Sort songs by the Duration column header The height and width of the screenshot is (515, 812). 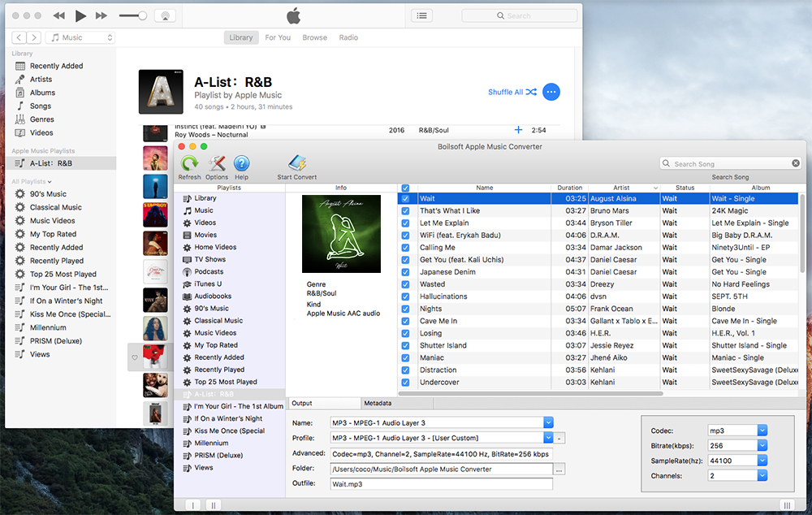pos(570,188)
